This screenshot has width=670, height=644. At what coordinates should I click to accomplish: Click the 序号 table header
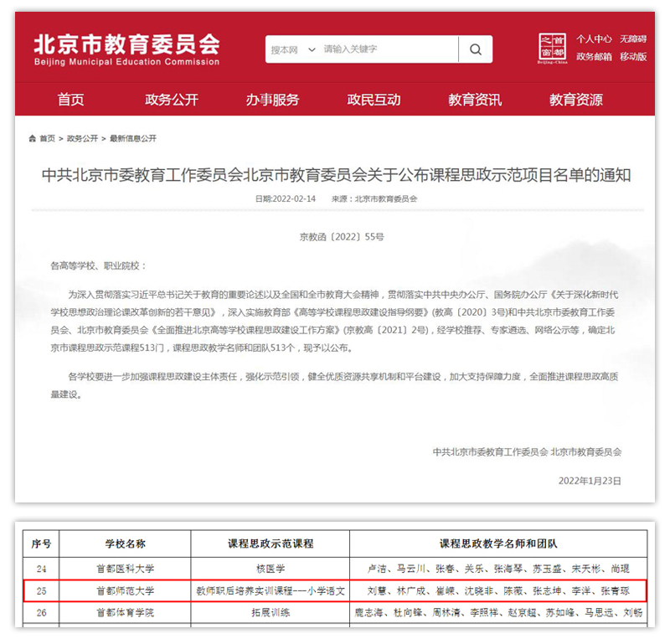click(x=41, y=544)
